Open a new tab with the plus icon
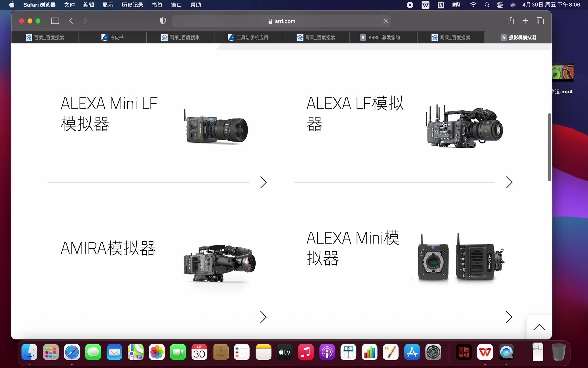This screenshot has width=588, height=368. click(525, 21)
